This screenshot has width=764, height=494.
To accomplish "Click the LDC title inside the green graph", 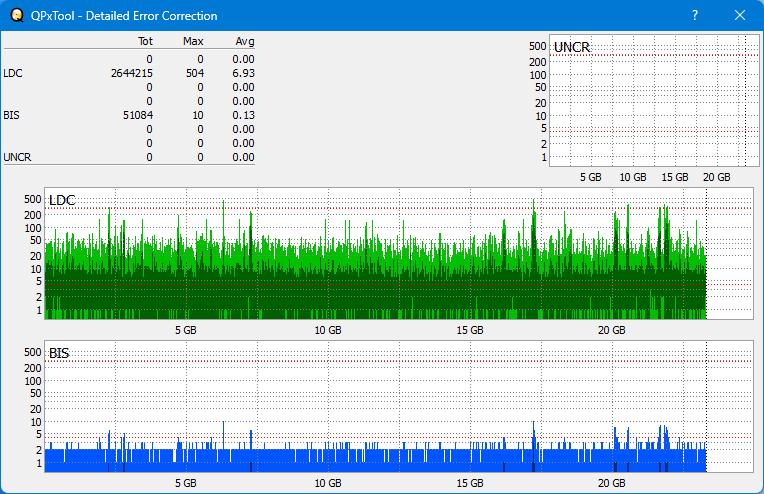I will (x=62, y=201).
